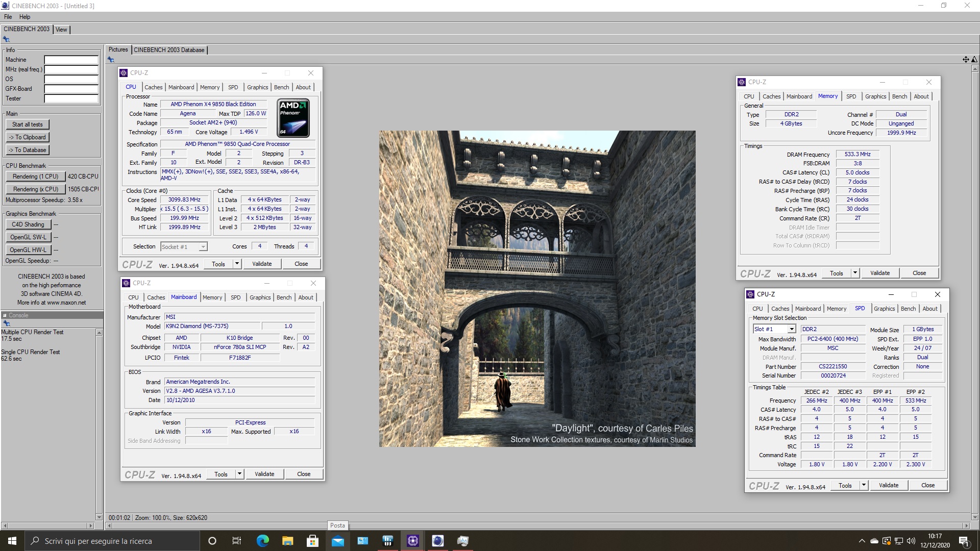Open Microsoft Store from the taskbar
The width and height of the screenshot is (980, 551).
tap(312, 541)
